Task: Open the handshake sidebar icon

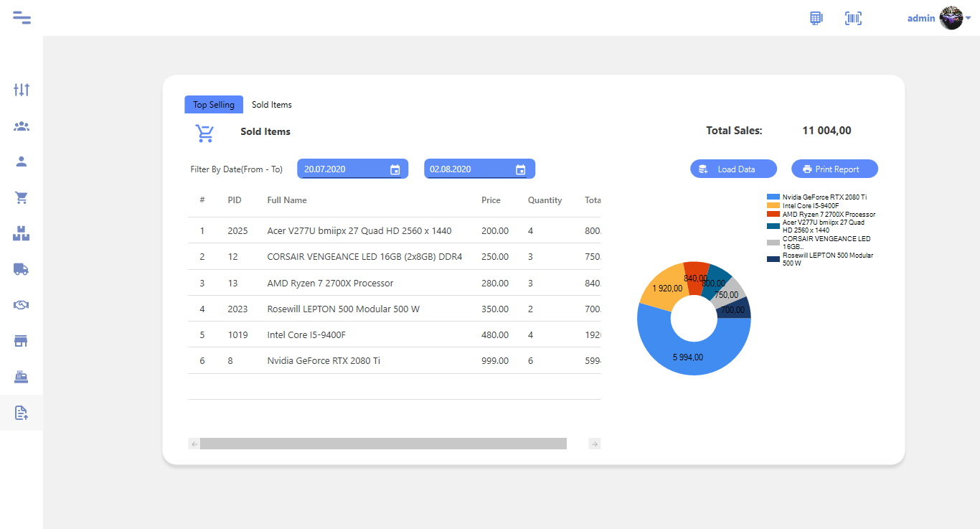Action: click(x=22, y=305)
